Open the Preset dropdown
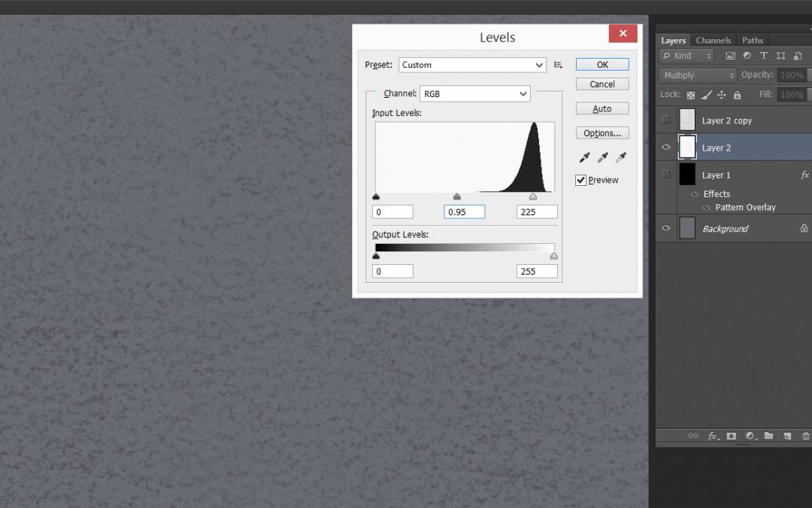Viewport: 812px width, 508px height. click(473, 65)
